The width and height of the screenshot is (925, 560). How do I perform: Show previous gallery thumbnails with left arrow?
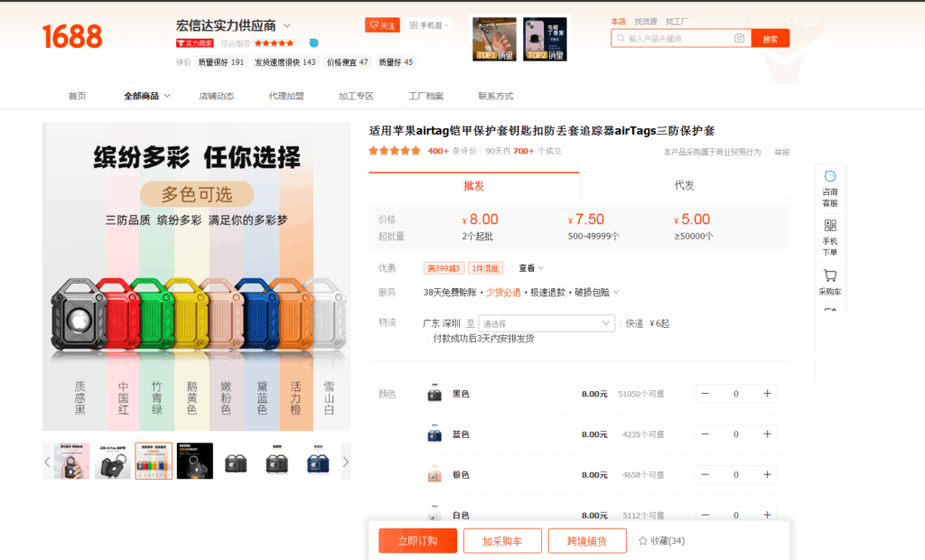coord(47,462)
